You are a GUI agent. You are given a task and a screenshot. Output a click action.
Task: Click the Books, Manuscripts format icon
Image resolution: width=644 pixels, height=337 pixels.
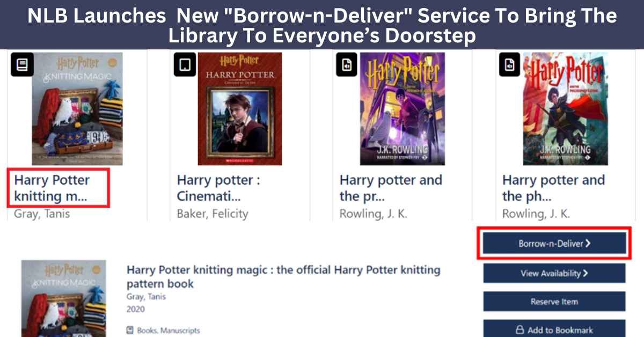[130, 331]
